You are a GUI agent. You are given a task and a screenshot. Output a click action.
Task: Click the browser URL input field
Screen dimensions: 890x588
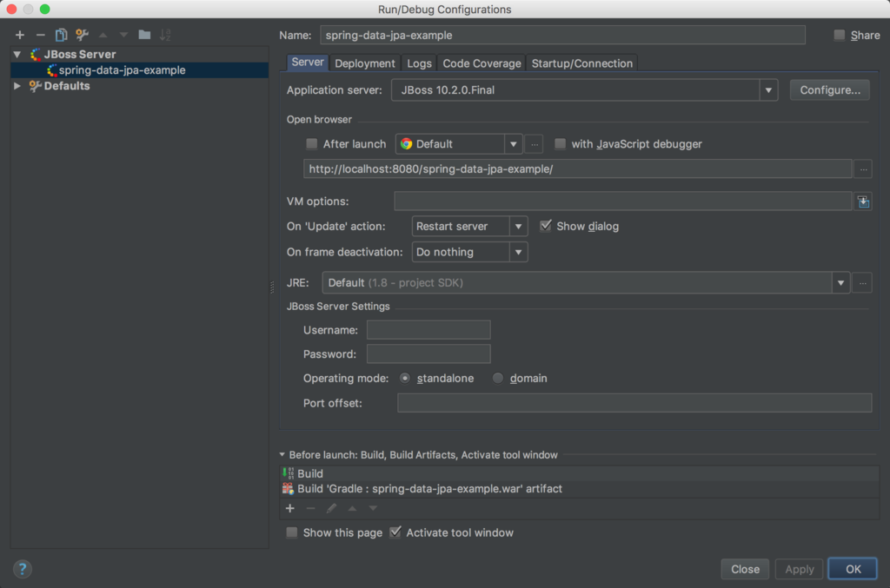coord(577,169)
